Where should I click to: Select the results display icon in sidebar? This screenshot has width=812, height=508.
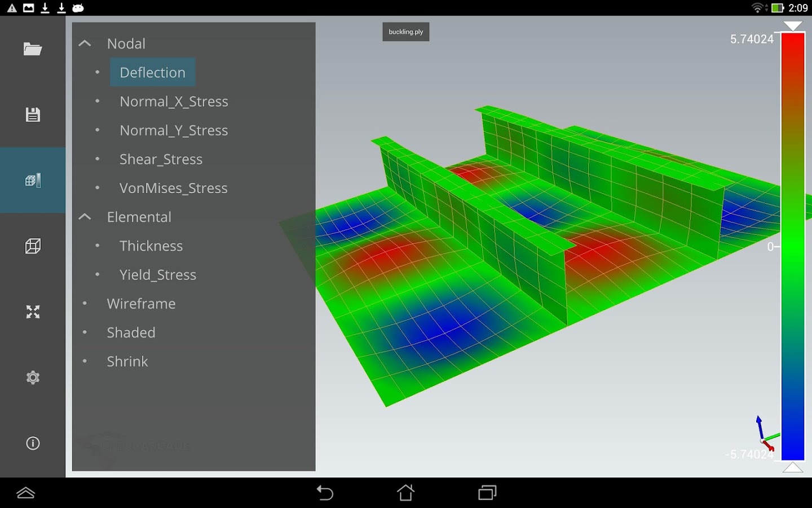pos(33,180)
